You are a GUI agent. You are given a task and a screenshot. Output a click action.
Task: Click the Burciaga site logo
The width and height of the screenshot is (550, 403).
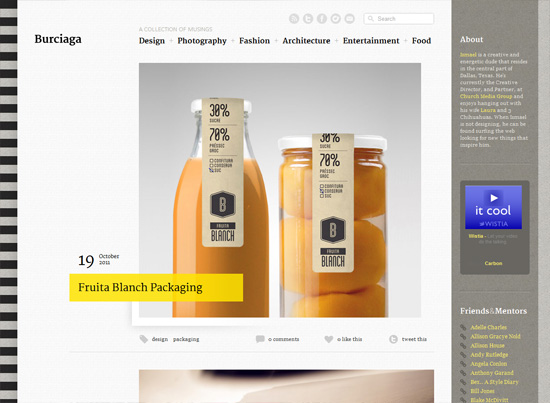tap(58, 39)
